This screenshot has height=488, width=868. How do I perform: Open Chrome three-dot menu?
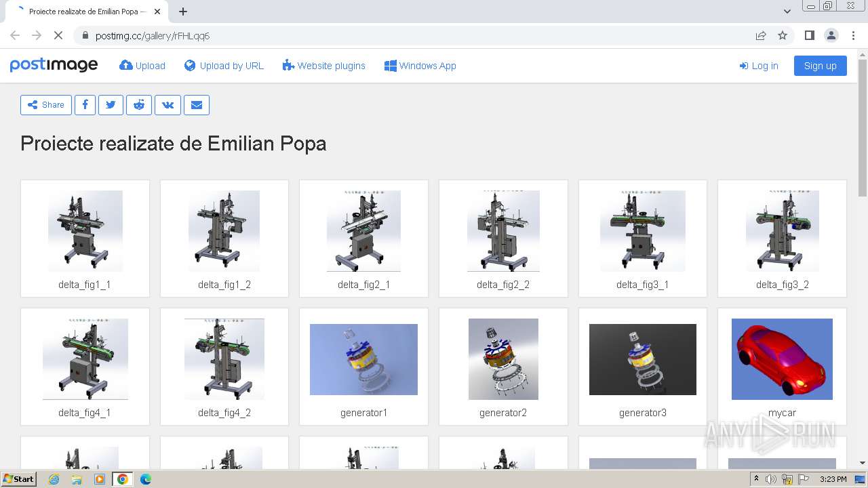853,35
